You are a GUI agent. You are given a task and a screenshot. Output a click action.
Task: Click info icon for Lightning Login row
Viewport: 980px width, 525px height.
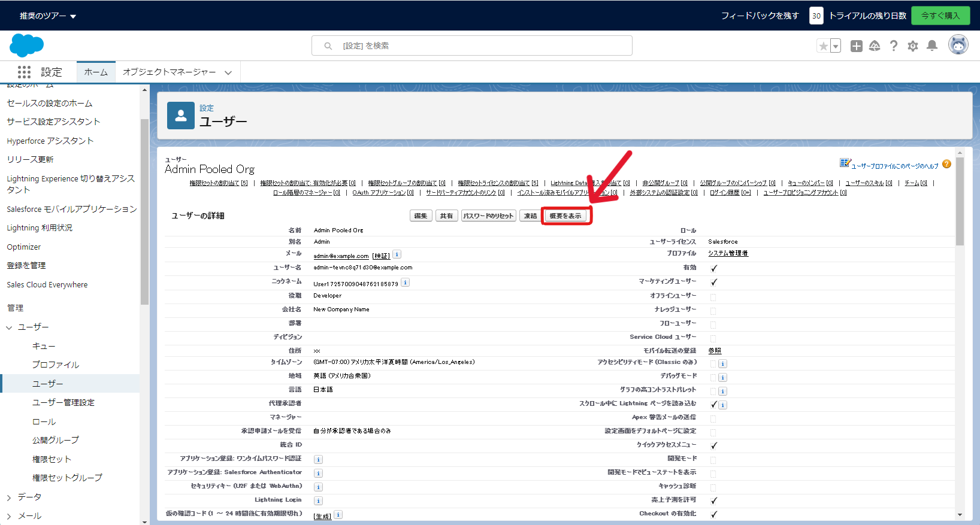(319, 501)
